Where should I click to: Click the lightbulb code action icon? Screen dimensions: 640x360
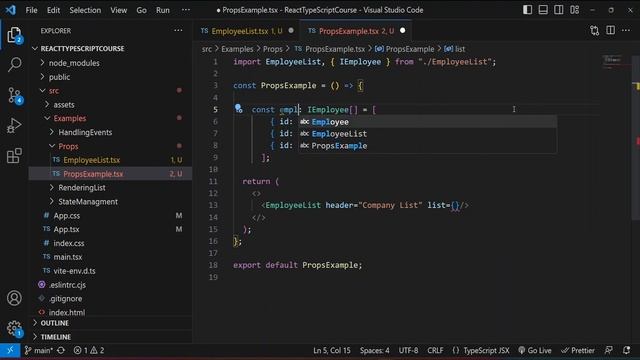click(x=238, y=109)
